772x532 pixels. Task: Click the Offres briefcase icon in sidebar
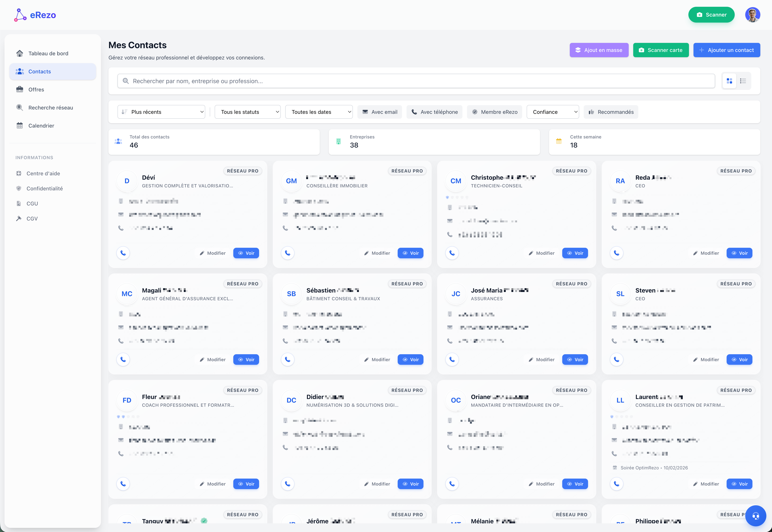[x=20, y=89]
